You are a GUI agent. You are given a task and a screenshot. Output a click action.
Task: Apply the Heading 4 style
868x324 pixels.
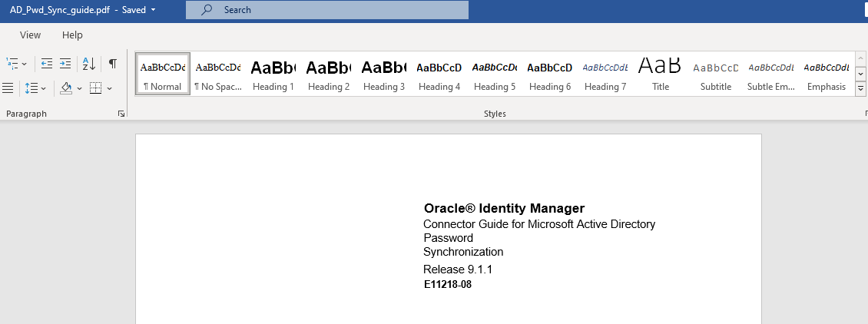[x=439, y=74]
